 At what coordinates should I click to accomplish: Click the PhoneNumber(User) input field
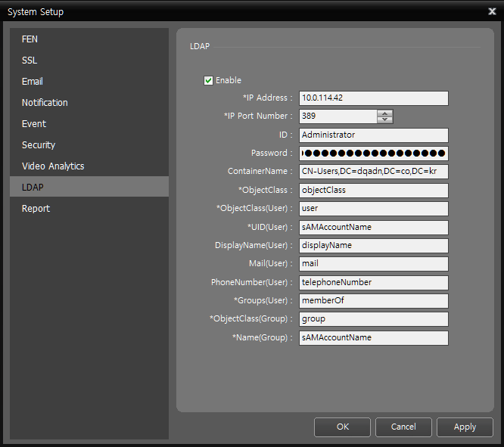(x=374, y=282)
